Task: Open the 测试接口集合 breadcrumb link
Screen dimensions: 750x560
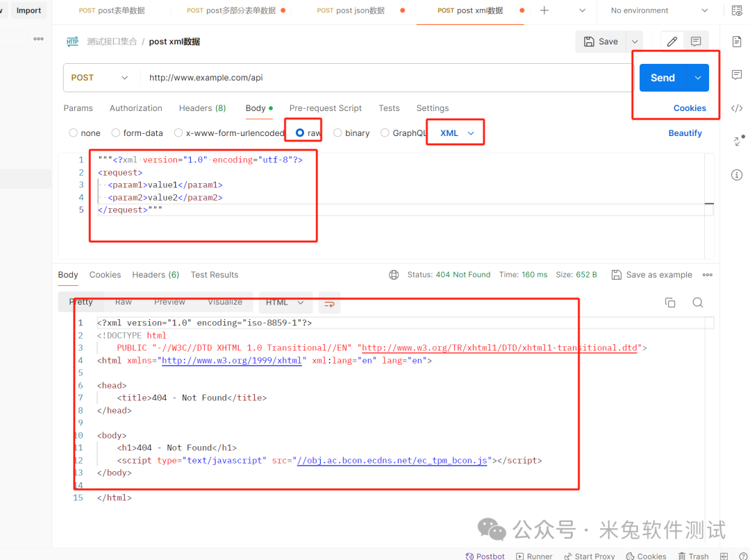Action: [x=111, y=42]
